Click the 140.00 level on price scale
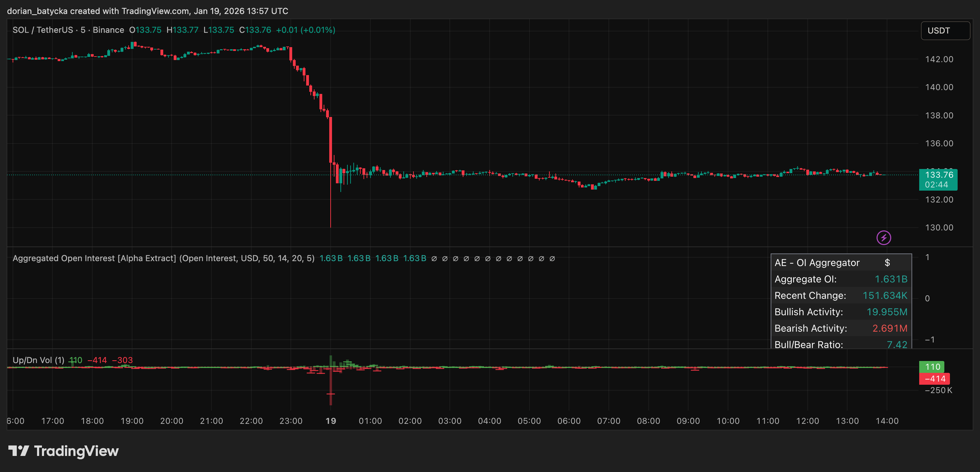 939,87
